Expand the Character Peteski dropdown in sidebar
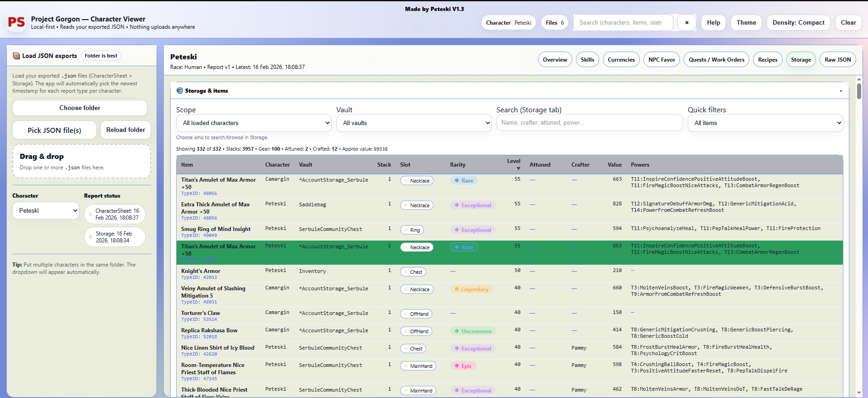Screen dimensions: 868x398 (x=46, y=210)
